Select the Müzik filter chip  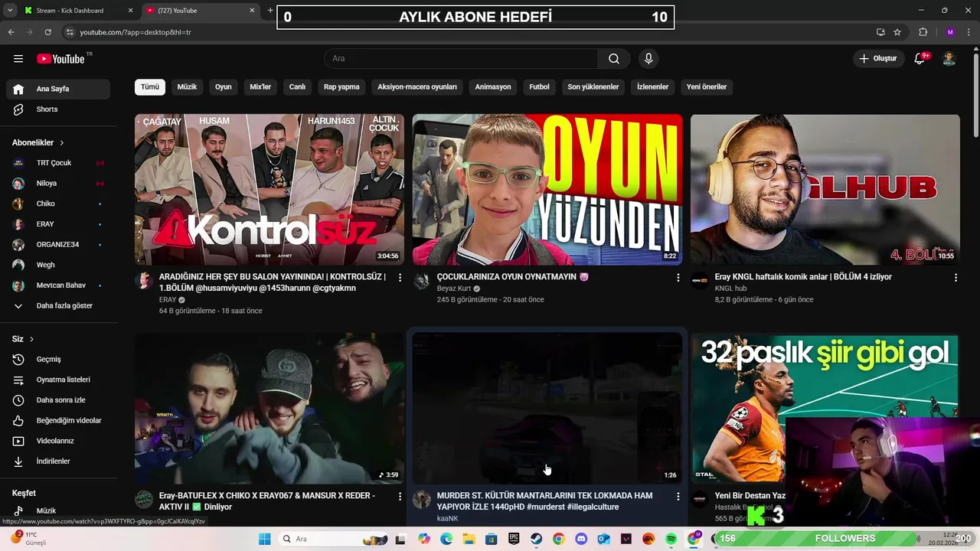click(x=187, y=87)
